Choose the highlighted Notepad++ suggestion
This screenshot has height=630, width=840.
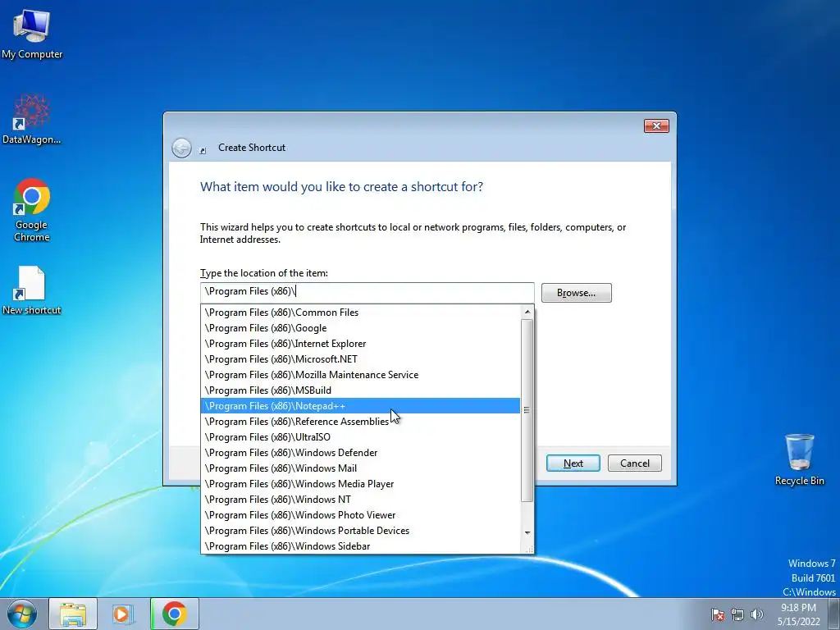click(x=360, y=405)
